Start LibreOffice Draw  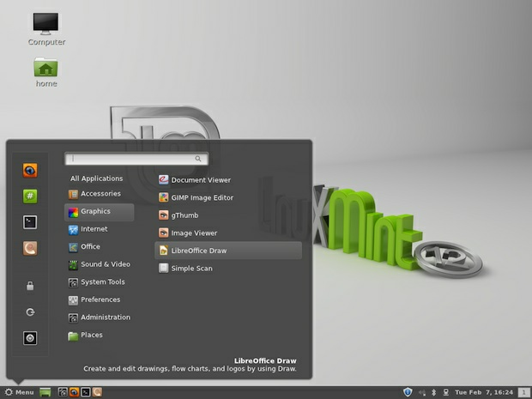coord(228,251)
